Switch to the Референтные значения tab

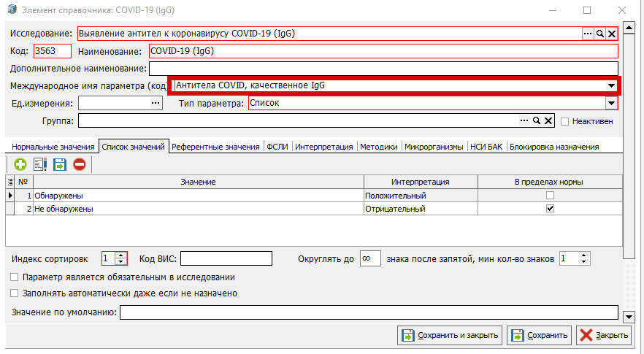(215, 147)
